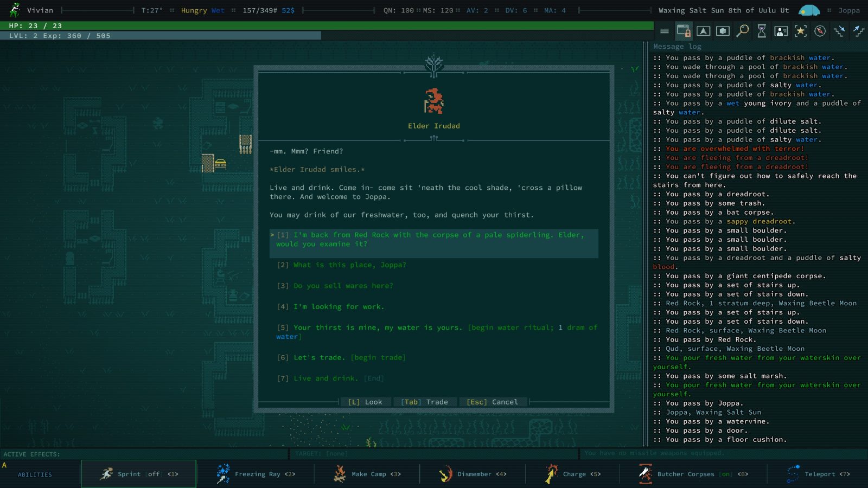Viewport: 868px width, 488px height.
Task: Click the 'Hungry' status text
Action: [194, 10]
